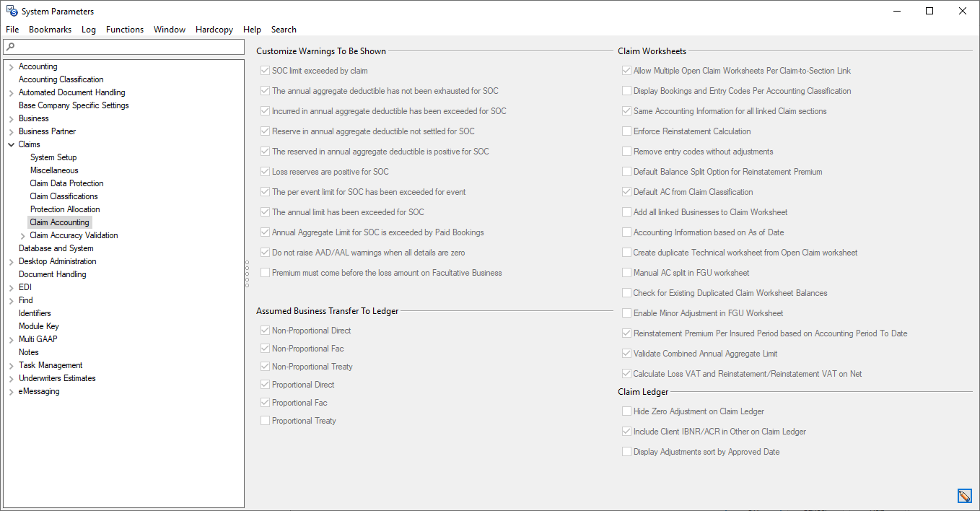Enable 'Hide Zero Adjustment on Claim Ledger'

click(626, 410)
